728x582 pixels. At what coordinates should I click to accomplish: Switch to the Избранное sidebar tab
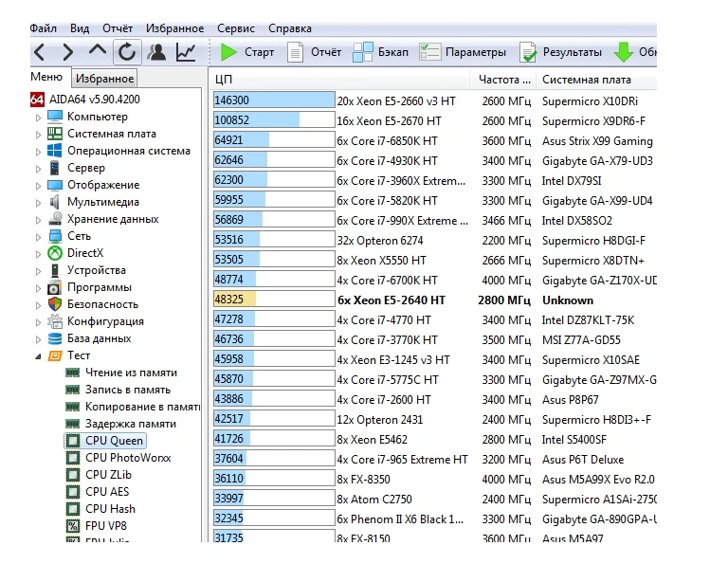104,79
